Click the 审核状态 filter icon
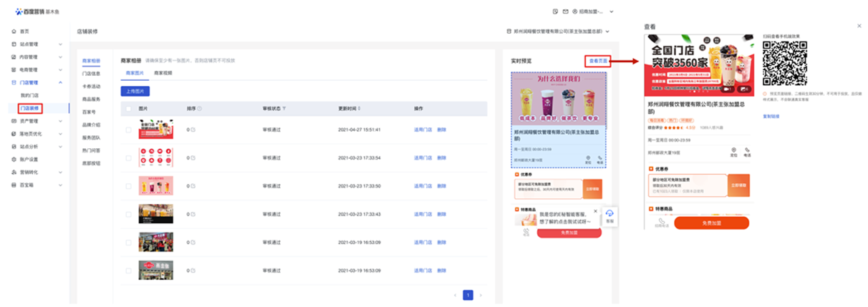This screenshot has height=307, width=868. point(284,109)
